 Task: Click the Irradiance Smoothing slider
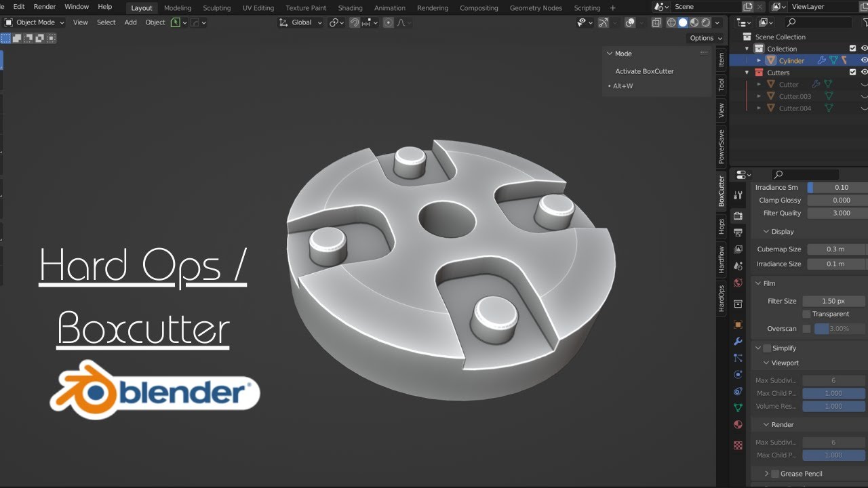pyautogui.click(x=837, y=188)
